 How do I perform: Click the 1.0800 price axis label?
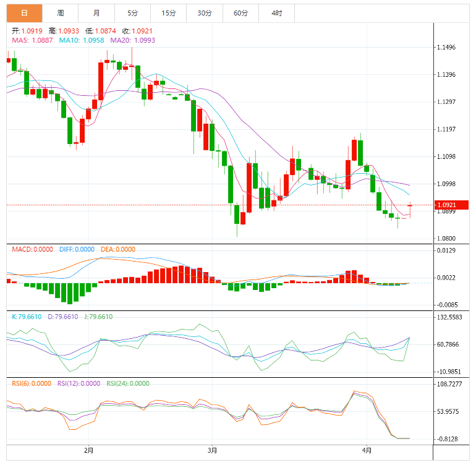point(446,239)
